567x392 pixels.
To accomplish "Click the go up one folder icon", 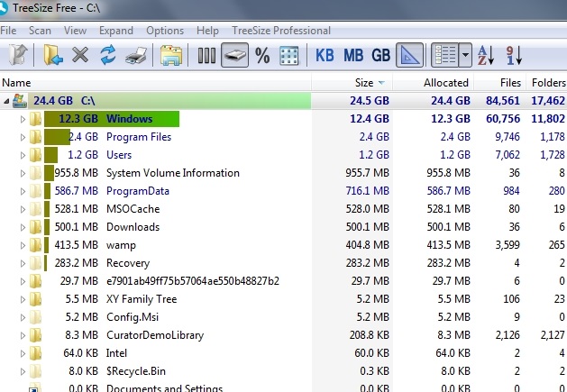I will point(18,55).
